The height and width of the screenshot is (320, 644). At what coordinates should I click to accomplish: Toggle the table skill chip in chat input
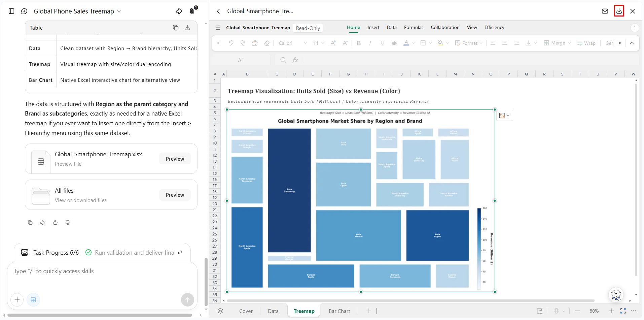click(33, 300)
